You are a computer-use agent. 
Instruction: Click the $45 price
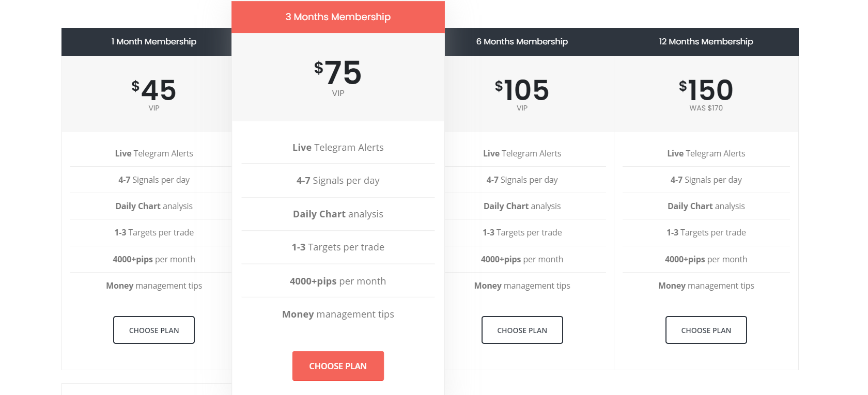point(154,90)
